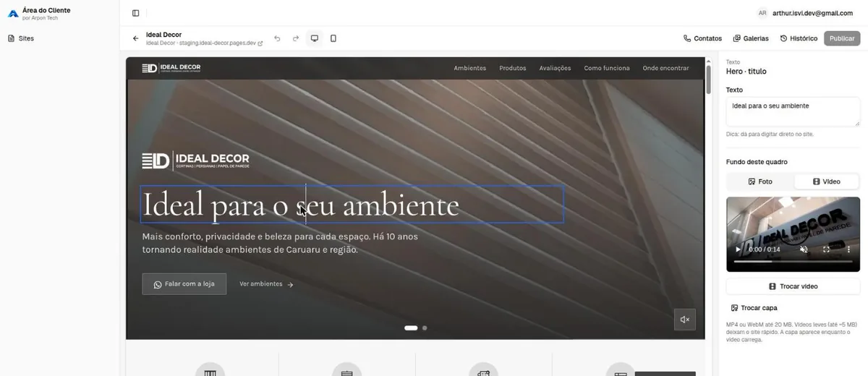Unmute the video preview in the panel
The height and width of the screenshot is (376, 868).
click(804, 249)
